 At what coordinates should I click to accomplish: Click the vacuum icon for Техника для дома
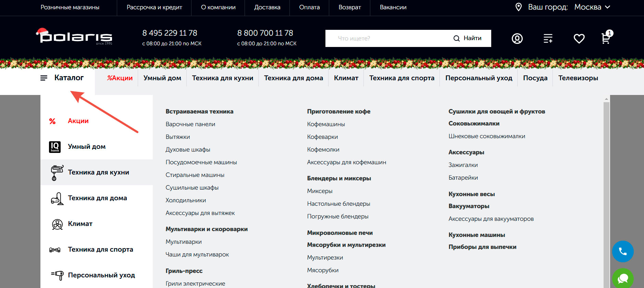click(x=57, y=198)
